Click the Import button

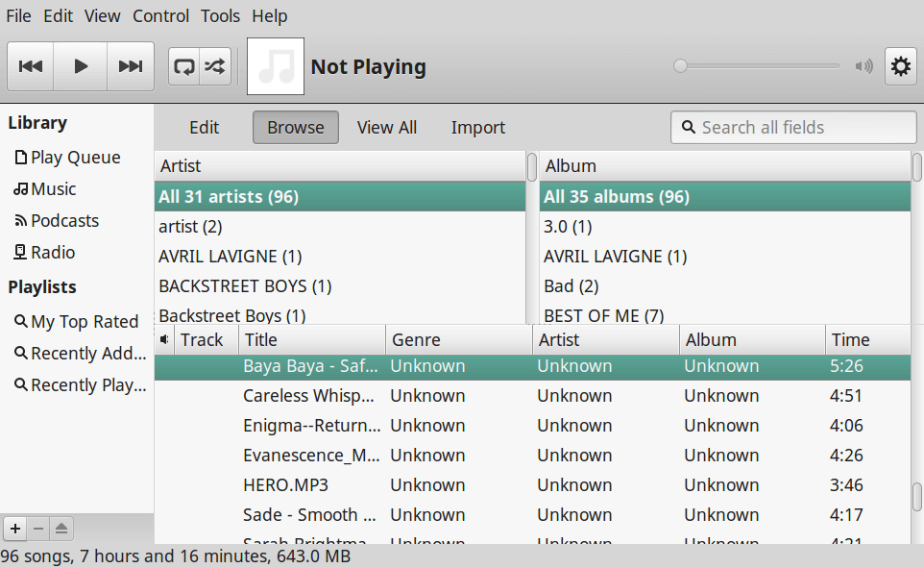pyautogui.click(x=478, y=128)
